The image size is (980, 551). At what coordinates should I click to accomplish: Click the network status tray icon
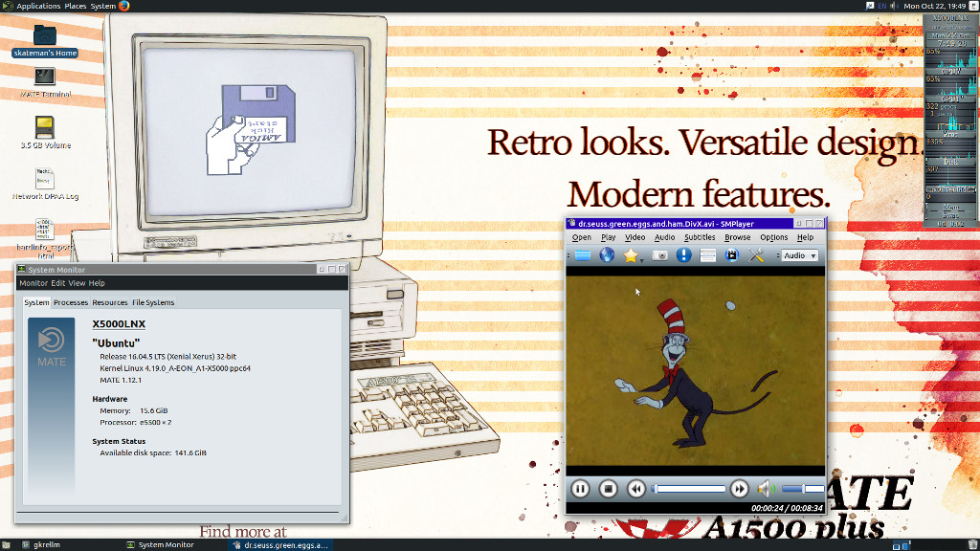870,6
